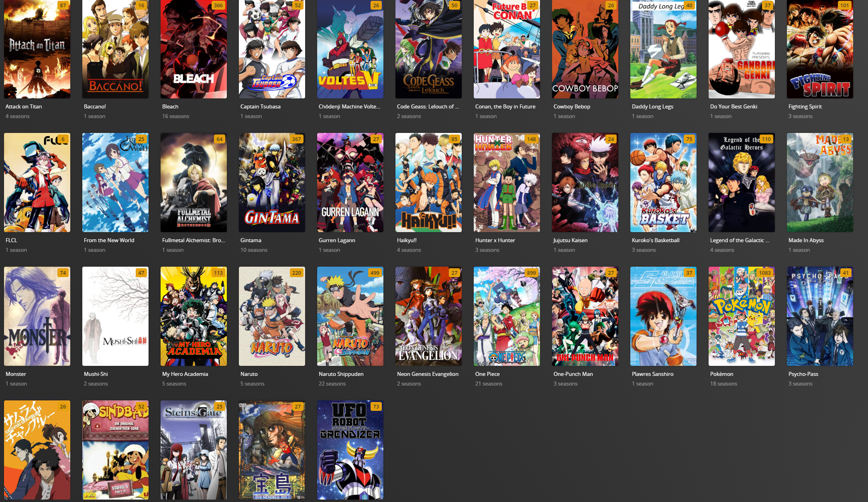868x502 pixels.
Task: Open the One Piece poster
Action: click(507, 316)
